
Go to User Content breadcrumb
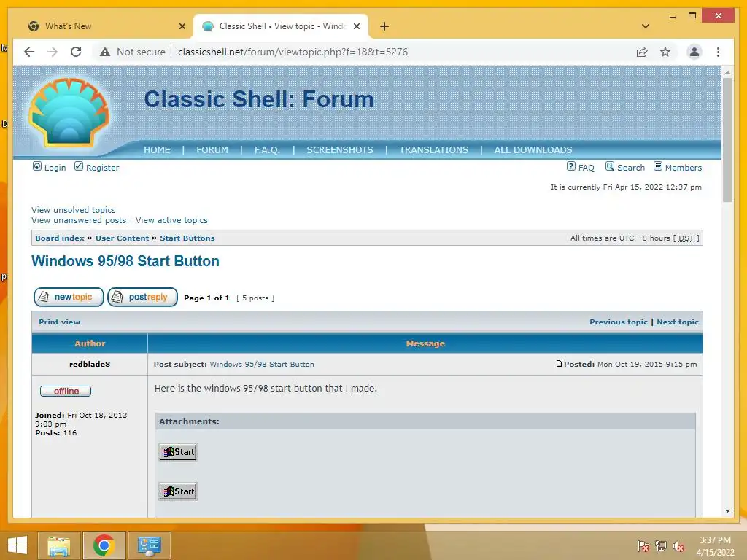(x=122, y=238)
